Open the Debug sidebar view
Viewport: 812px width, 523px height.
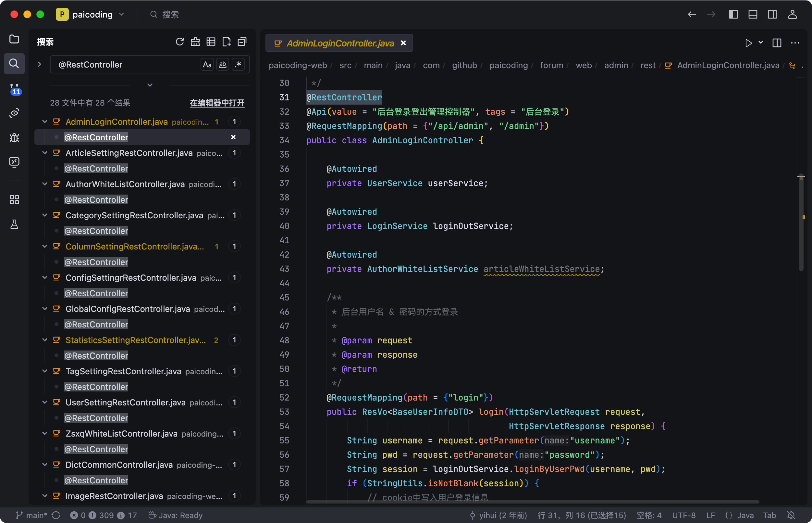pyautogui.click(x=14, y=137)
